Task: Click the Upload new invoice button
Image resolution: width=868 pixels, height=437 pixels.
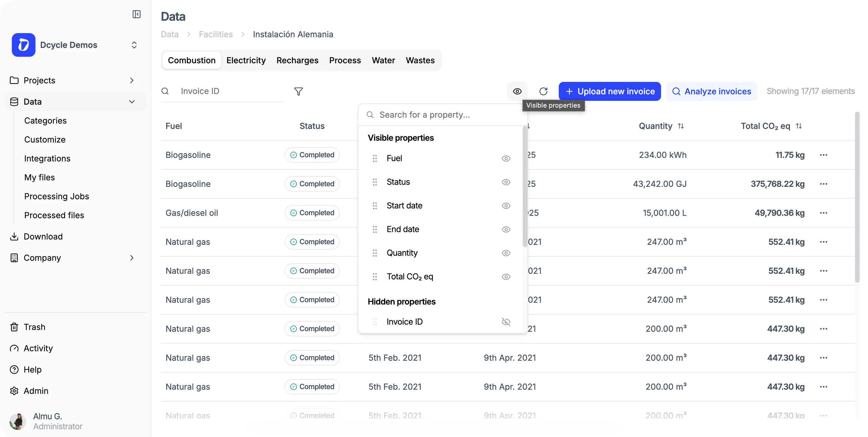Action: [x=610, y=91]
